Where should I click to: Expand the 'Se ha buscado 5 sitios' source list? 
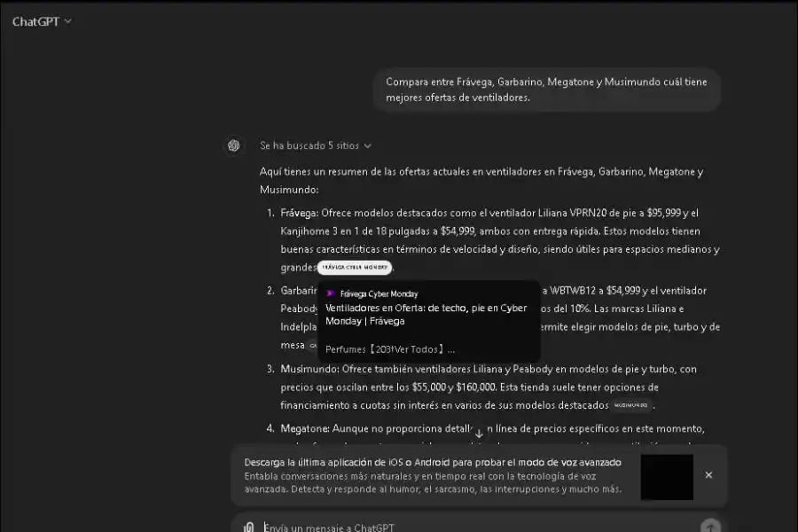click(x=308, y=145)
